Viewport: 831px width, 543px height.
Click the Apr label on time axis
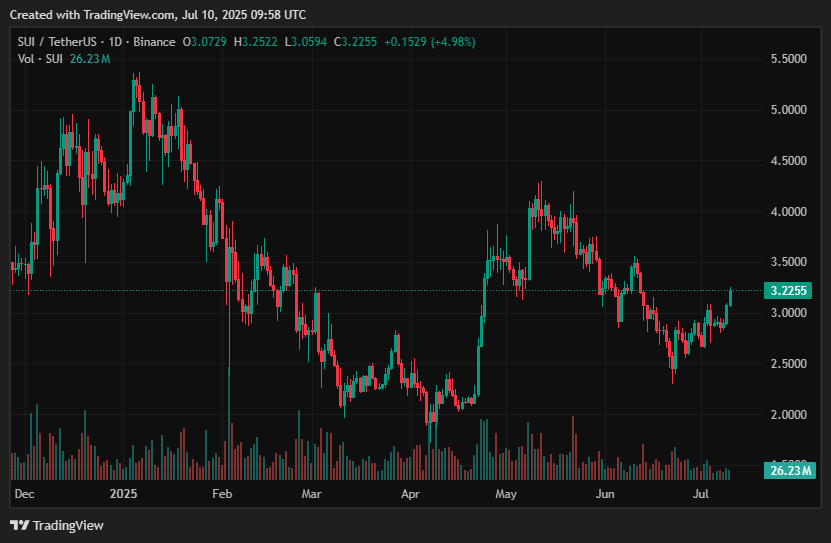click(410, 494)
